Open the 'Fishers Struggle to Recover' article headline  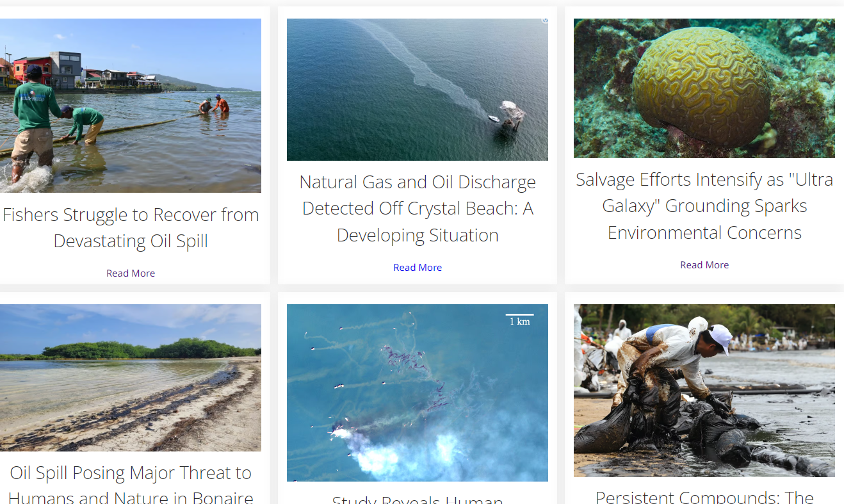pyautogui.click(x=131, y=227)
